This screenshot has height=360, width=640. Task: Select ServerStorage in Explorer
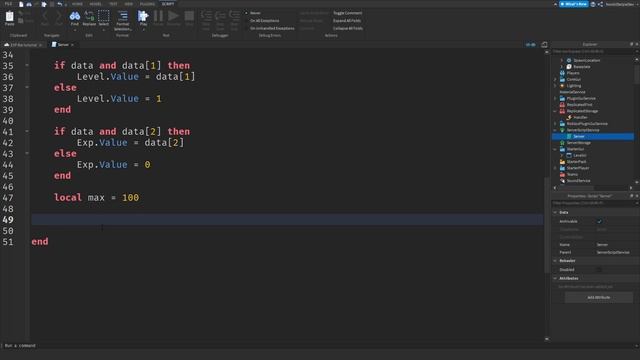pos(578,142)
